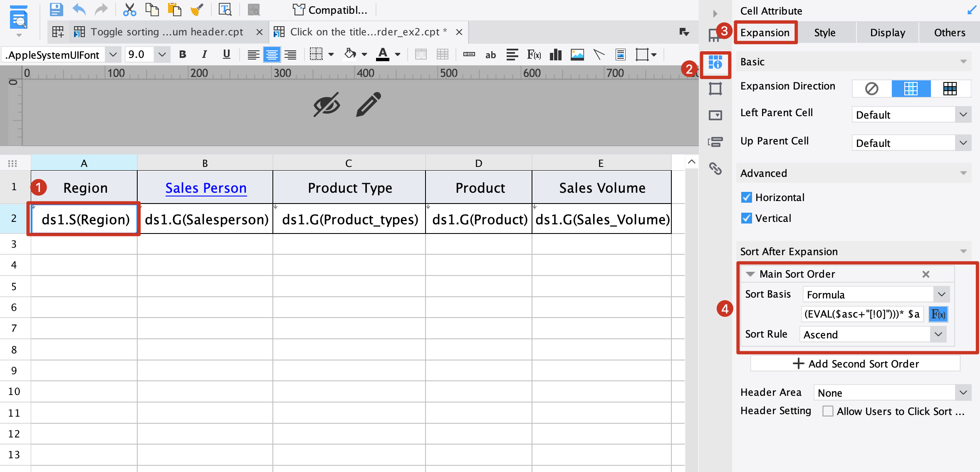
Task: Click the Fx button beside sort formula
Action: (938, 314)
